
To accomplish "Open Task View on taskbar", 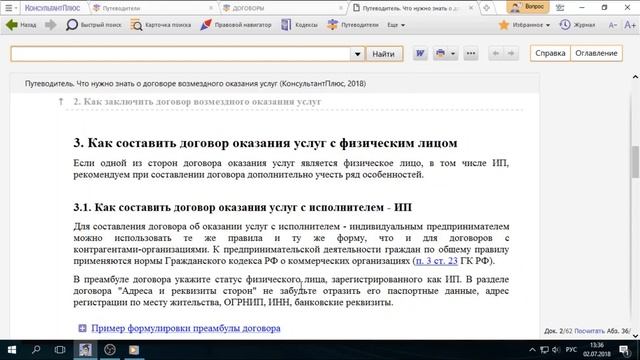I will pos(60,350).
